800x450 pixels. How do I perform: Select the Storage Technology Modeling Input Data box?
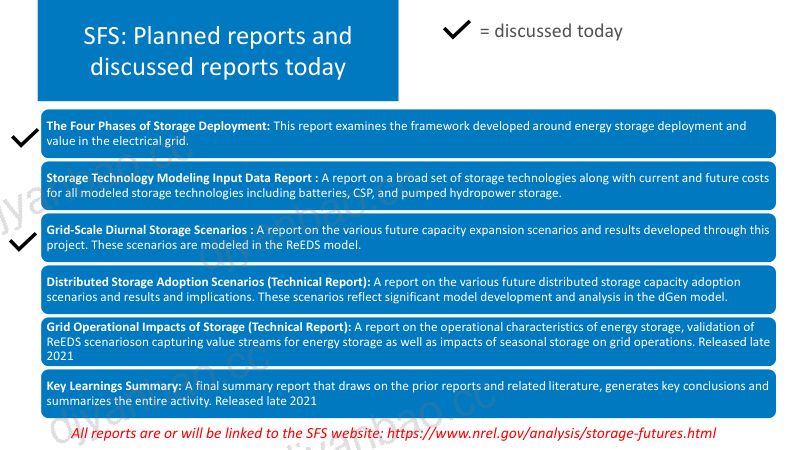point(408,186)
